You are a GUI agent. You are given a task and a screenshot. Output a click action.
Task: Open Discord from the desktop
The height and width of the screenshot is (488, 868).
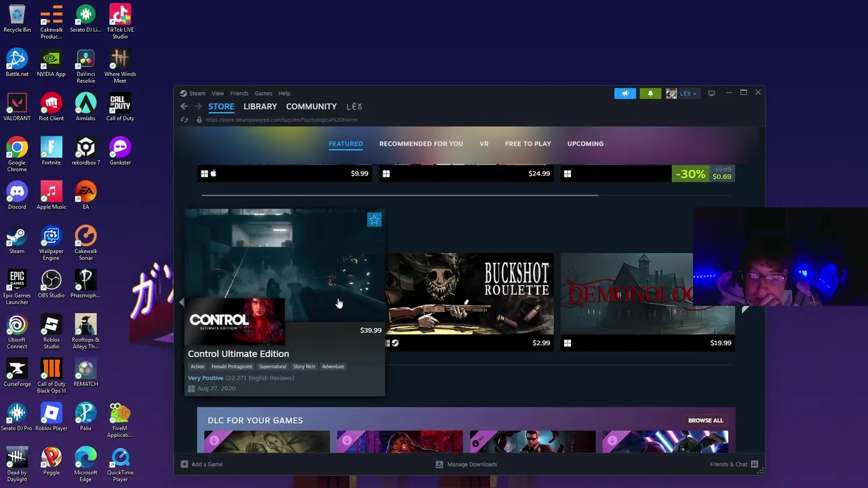[x=17, y=196]
